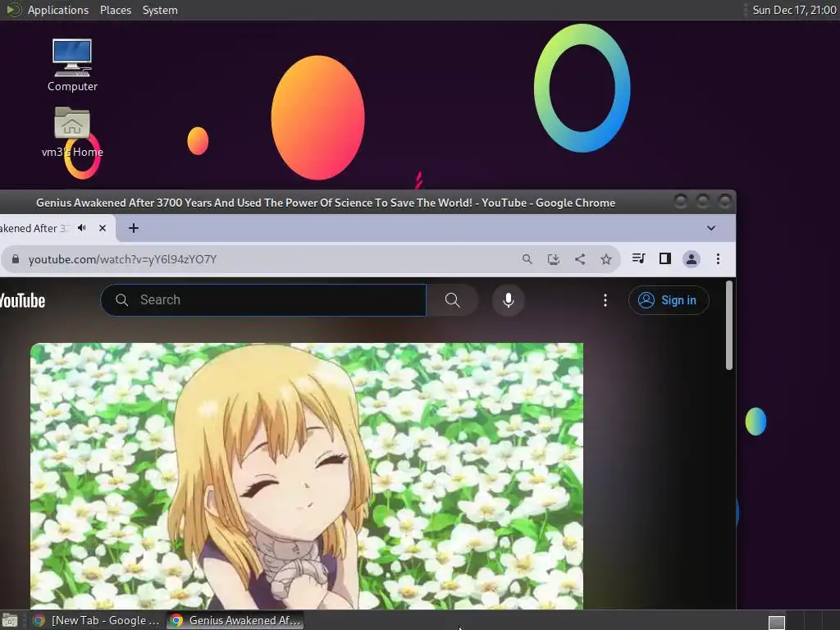
Task: Bookmark this page with the star icon
Action: tap(606, 259)
